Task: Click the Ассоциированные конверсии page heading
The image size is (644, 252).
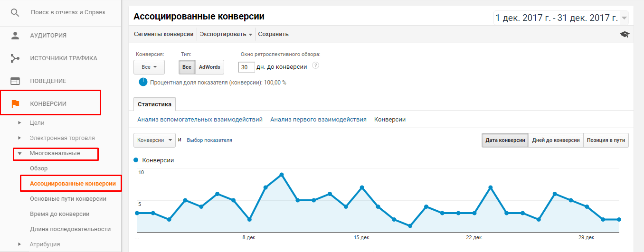Action: (199, 16)
